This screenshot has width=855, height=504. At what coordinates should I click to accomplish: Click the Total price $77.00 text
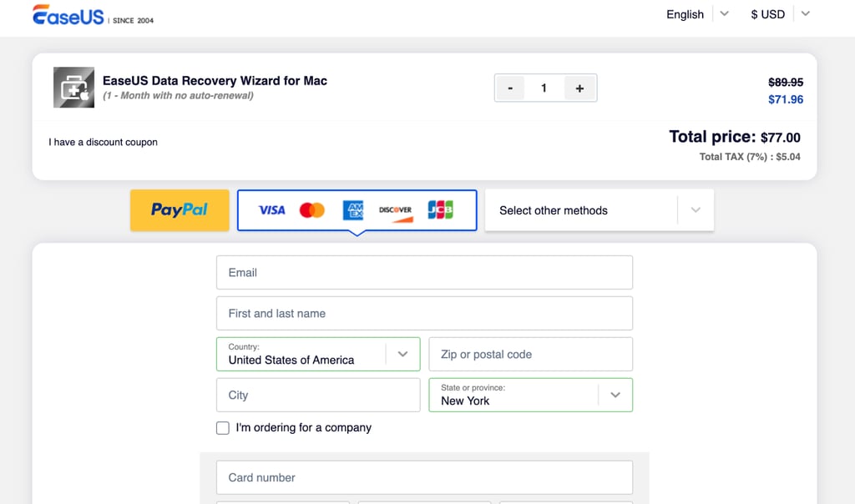click(x=735, y=137)
